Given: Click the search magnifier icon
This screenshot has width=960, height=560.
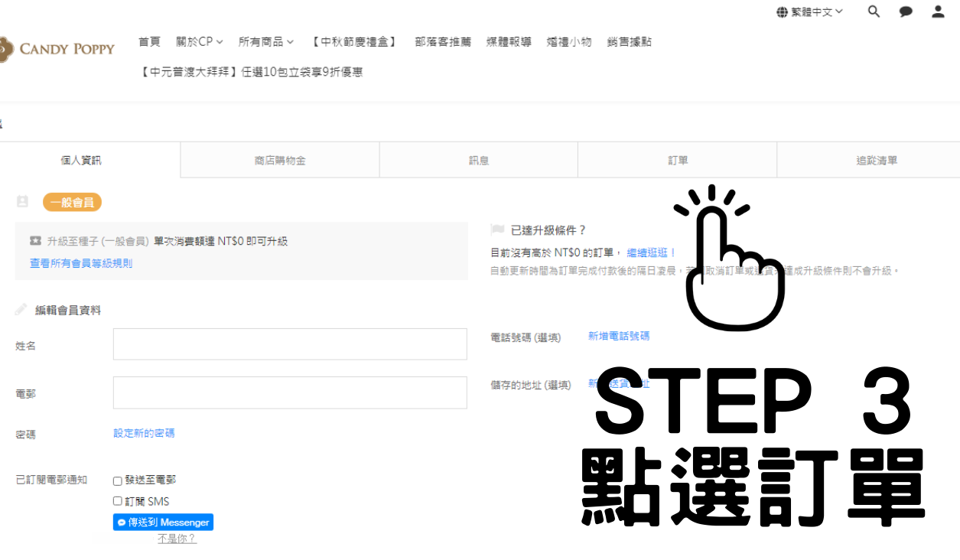Looking at the screenshot, I should point(874,11).
